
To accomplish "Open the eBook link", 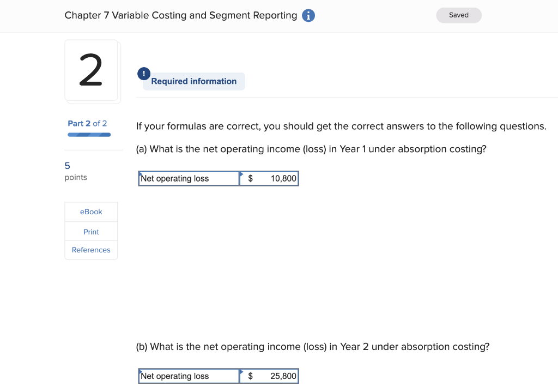I will click(x=91, y=212).
